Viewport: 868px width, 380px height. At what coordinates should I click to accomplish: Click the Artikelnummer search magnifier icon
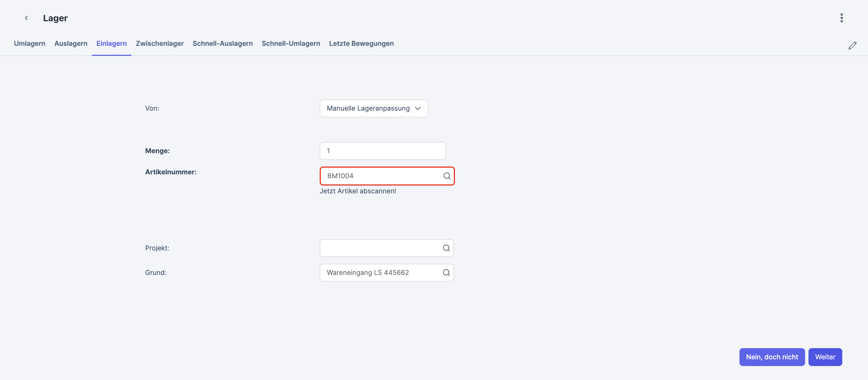[447, 176]
